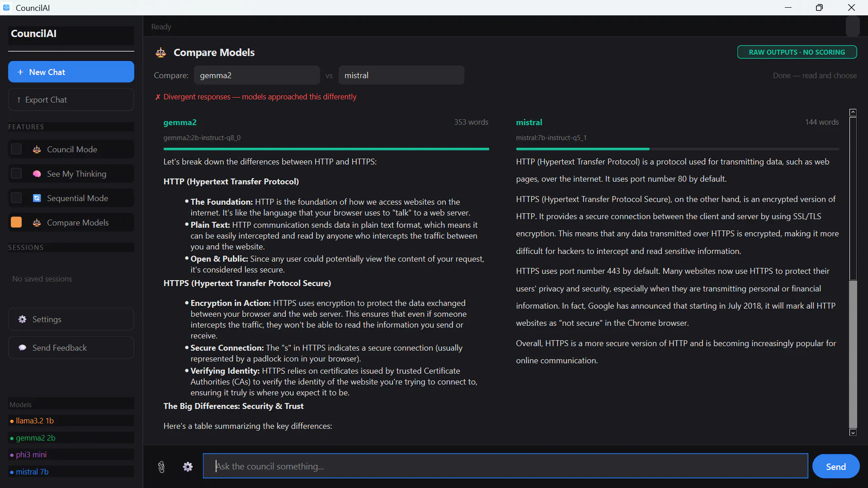Click the gemma2 response heading
Viewport: 868px width, 488px height.
(180, 122)
